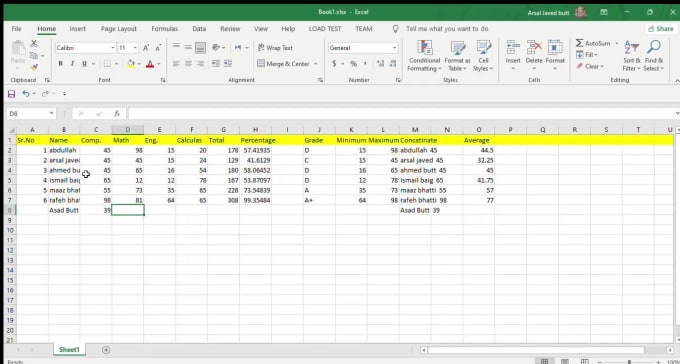Click the Increase Decimal icon
The width and height of the screenshot is (680, 364).
[381, 64]
